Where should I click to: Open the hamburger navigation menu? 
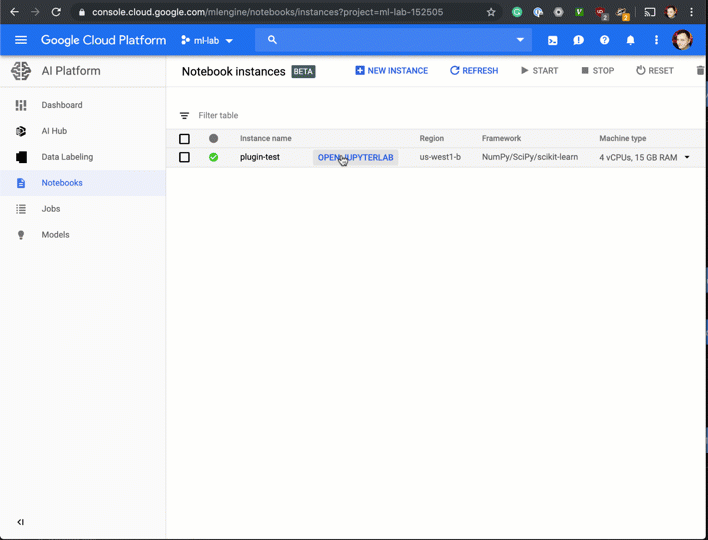coord(21,40)
